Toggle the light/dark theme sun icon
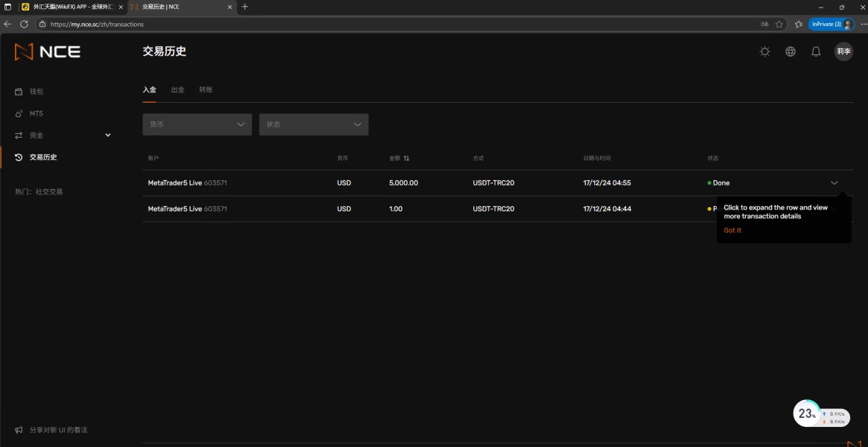 (765, 51)
